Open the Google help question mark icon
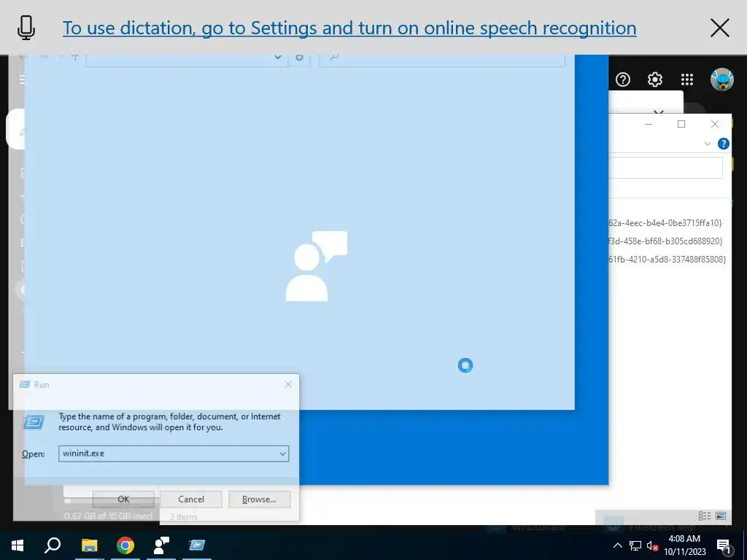Viewport: 747px width, 560px height. pos(623,79)
